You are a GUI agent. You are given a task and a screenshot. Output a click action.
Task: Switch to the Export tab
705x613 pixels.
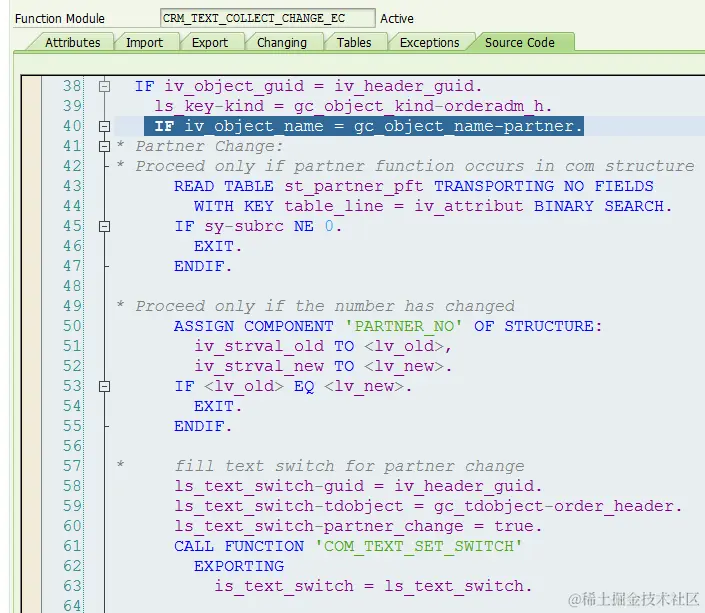tap(210, 42)
